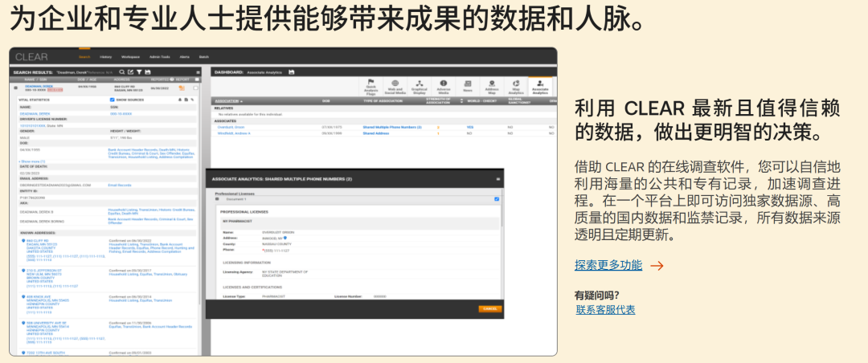Image resolution: width=868 pixels, height=363 pixels.
Task: Select the Graphical Display icon
Action: (x=419, y=87)
